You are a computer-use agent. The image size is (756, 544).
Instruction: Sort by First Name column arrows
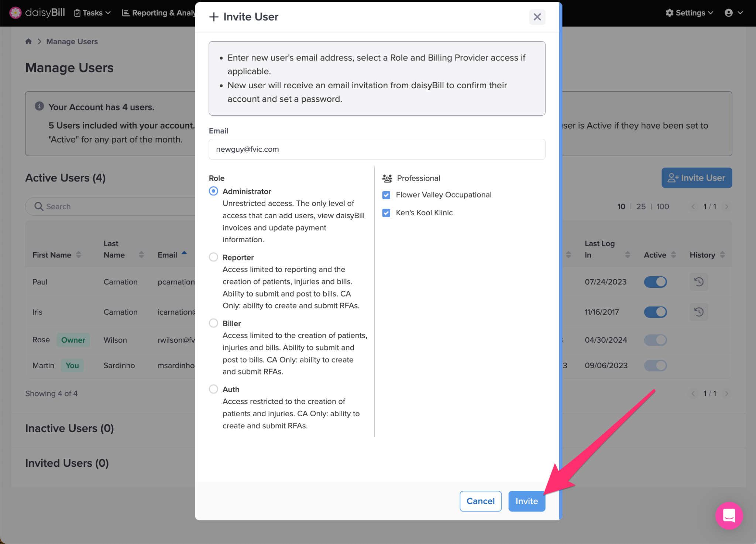pyautogui.click(x=78, y=255)
